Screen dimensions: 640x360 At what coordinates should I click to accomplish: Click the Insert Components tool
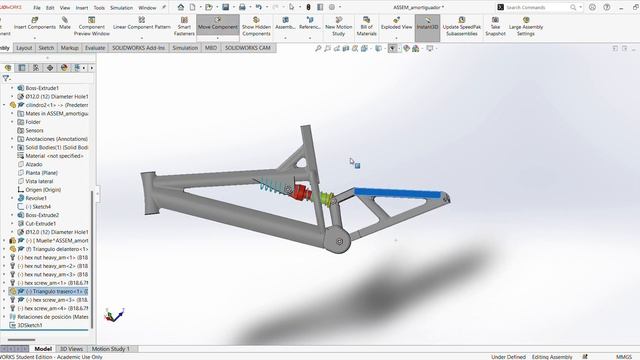(35, 24)
